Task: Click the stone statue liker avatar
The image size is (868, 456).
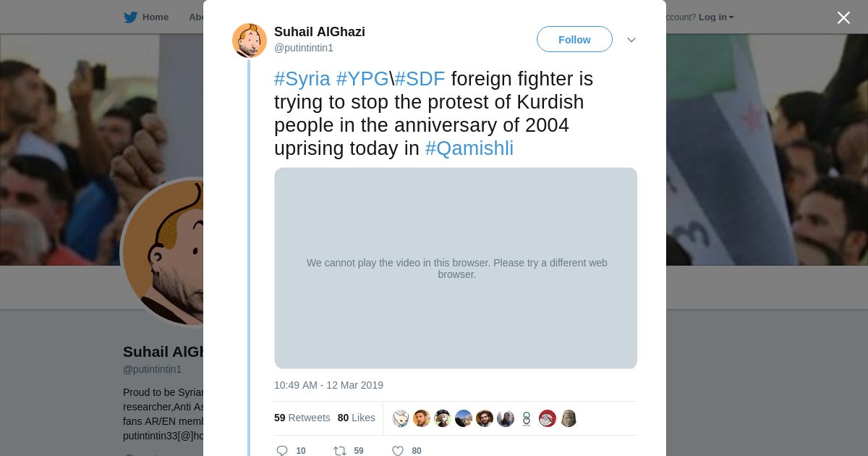Action: (569, 418)
